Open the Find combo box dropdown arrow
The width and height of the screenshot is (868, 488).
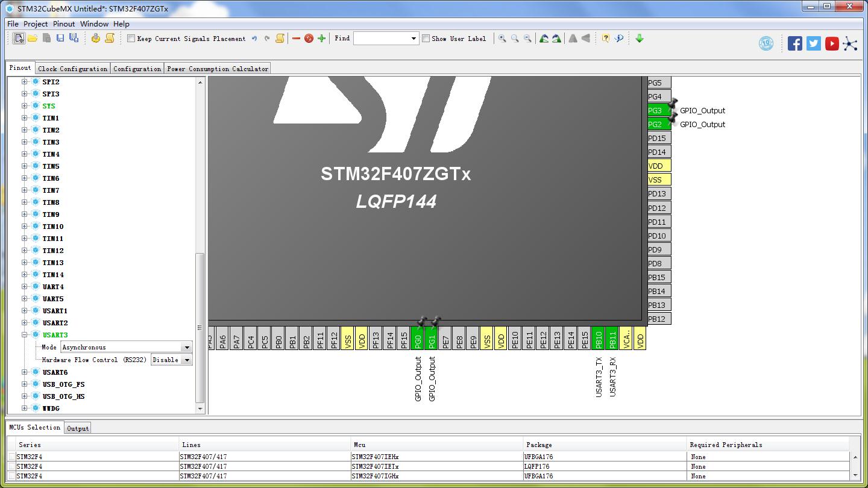point(414,39)
